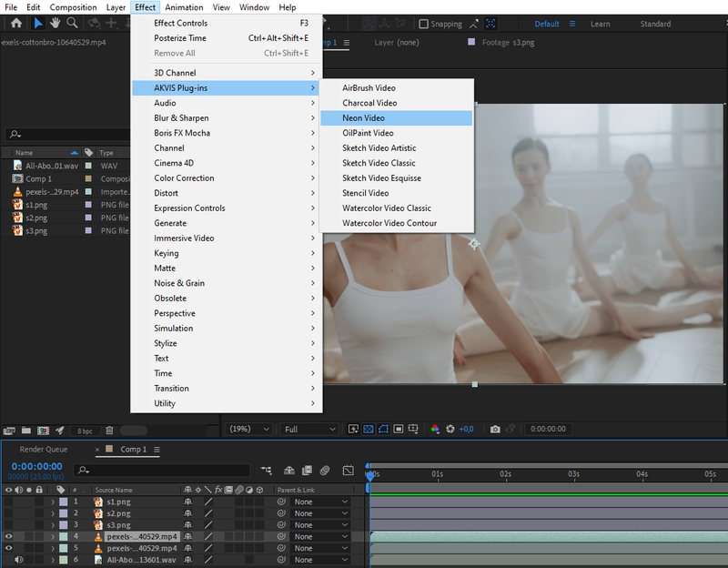Select s3.png in the Project panel
The image size is (728, 568).
[36, 231]
